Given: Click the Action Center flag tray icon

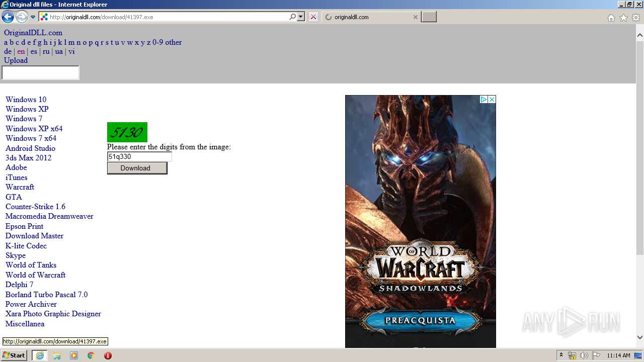Looking at the screenshot, I should tap(596, 355).
